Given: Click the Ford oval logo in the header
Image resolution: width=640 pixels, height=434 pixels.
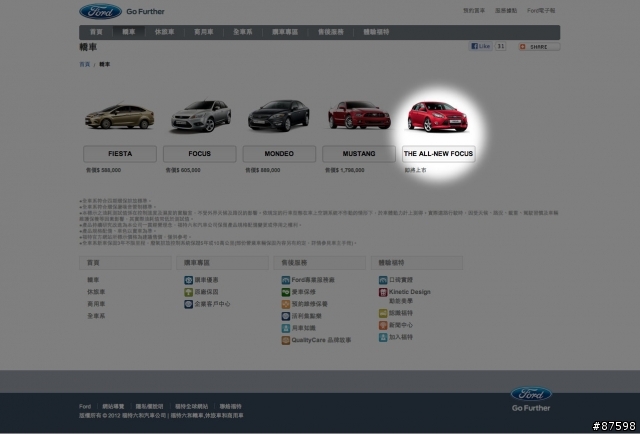Looking at the screenshot, I should pos(100,11).
